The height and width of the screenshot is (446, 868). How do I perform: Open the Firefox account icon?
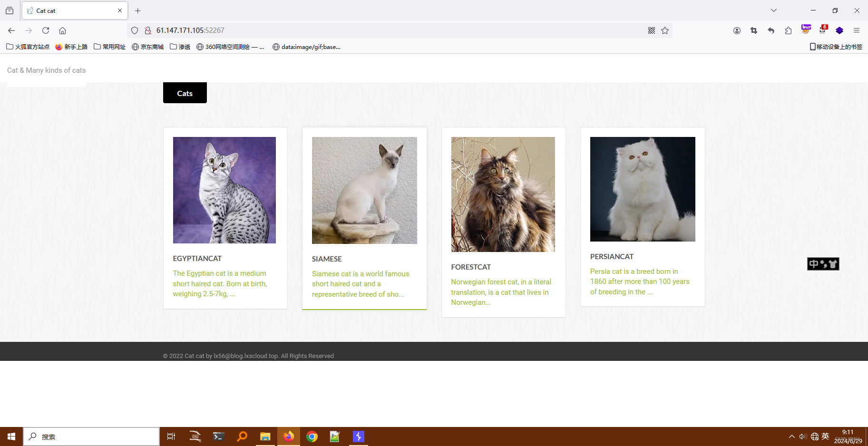coord(737,30)
